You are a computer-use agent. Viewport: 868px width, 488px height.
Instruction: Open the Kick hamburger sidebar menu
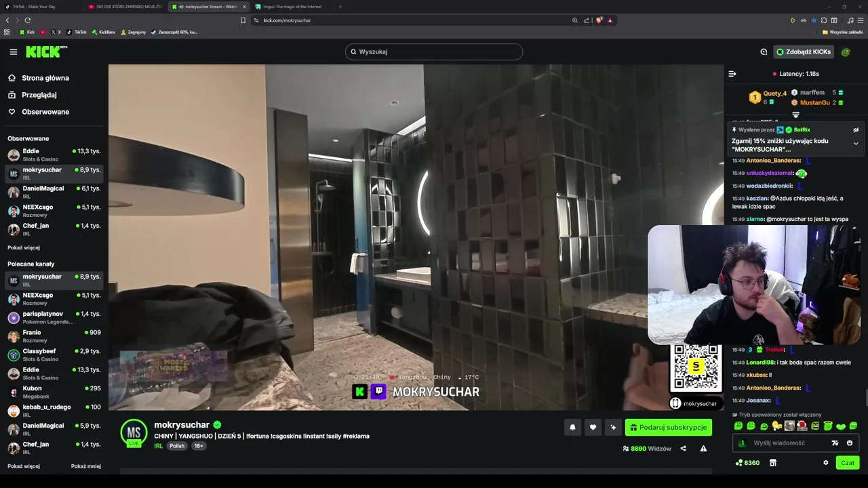tap(13, 52)
